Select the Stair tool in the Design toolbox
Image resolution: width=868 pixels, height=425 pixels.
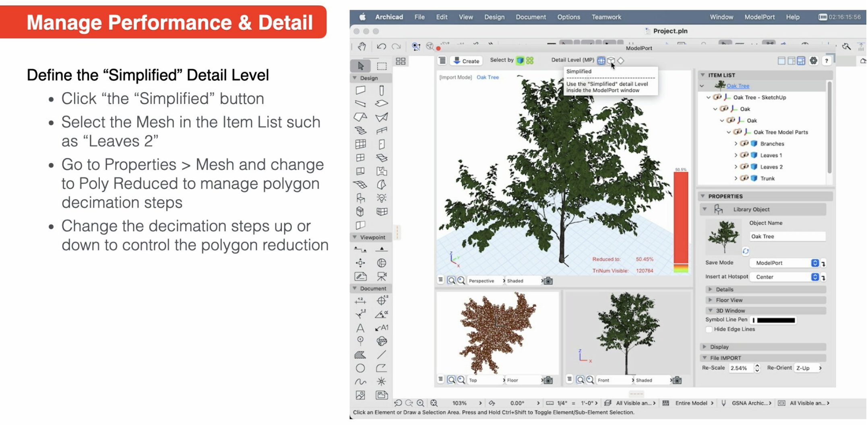pyautogui.click(x=361, y=131)
